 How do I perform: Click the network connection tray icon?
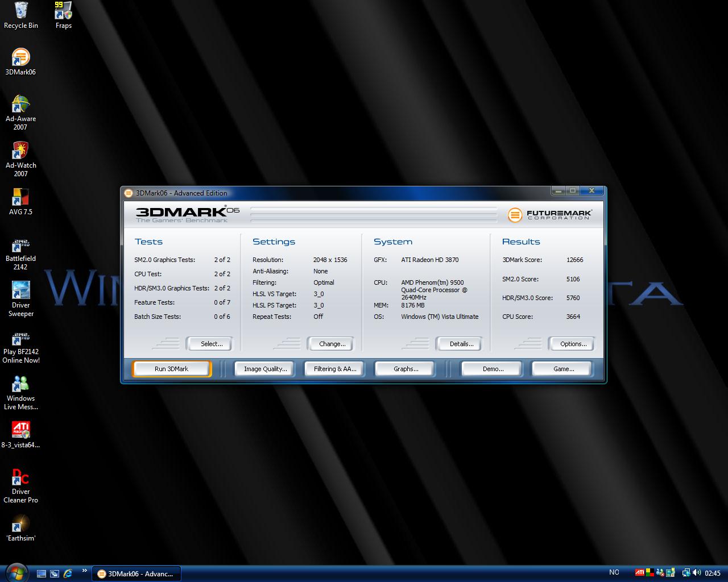[686, 573]
